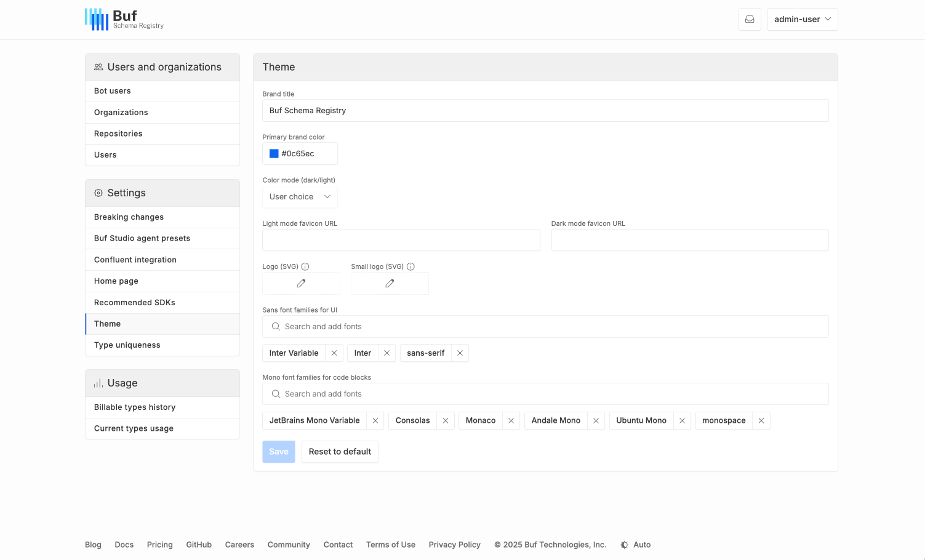
Task: Remove the Inter font tag
Action: pos(386,353)
